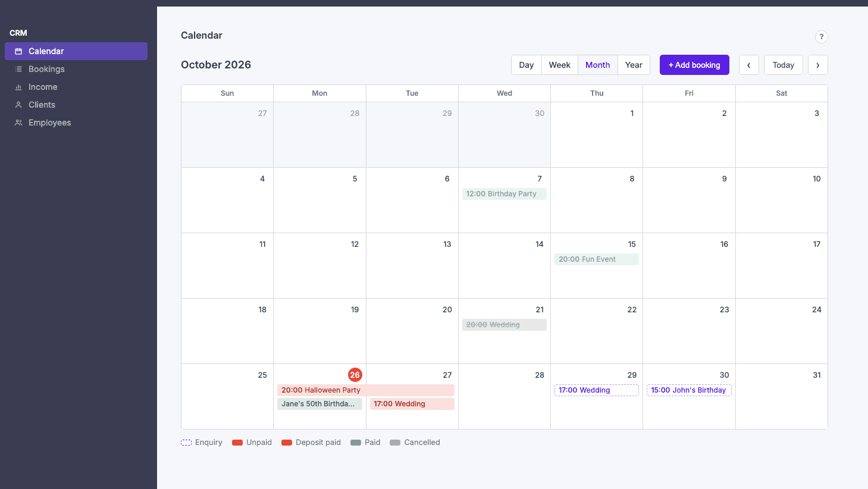Click the Paid legend swatch

pos(356,443)
